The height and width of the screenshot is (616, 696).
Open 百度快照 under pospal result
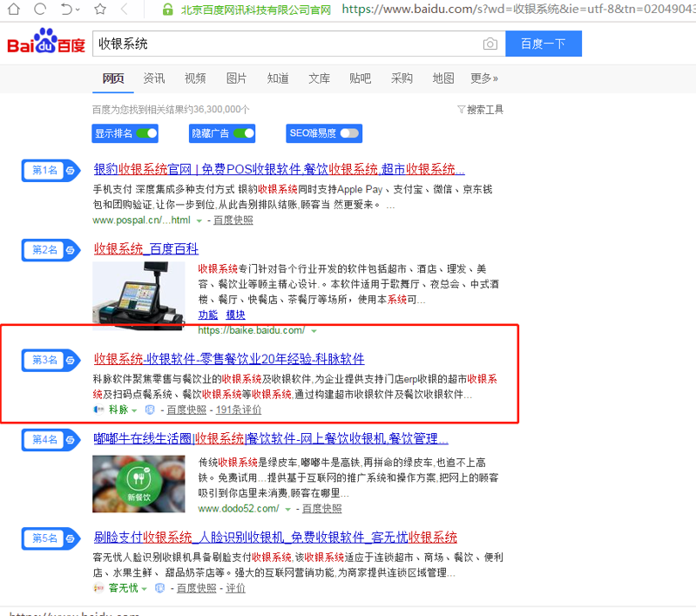(x=233, y=220)
